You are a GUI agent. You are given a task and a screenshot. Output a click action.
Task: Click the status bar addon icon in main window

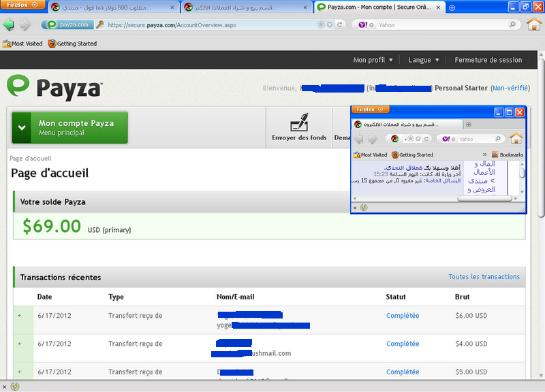coord(15,386)
